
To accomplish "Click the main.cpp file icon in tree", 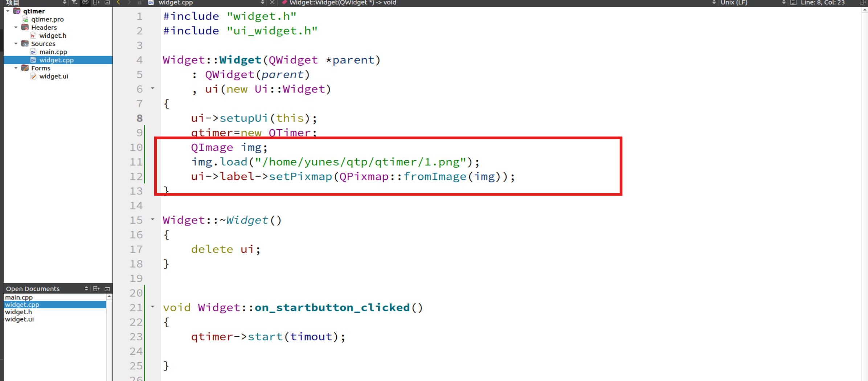I will click(x=33, y=52).
